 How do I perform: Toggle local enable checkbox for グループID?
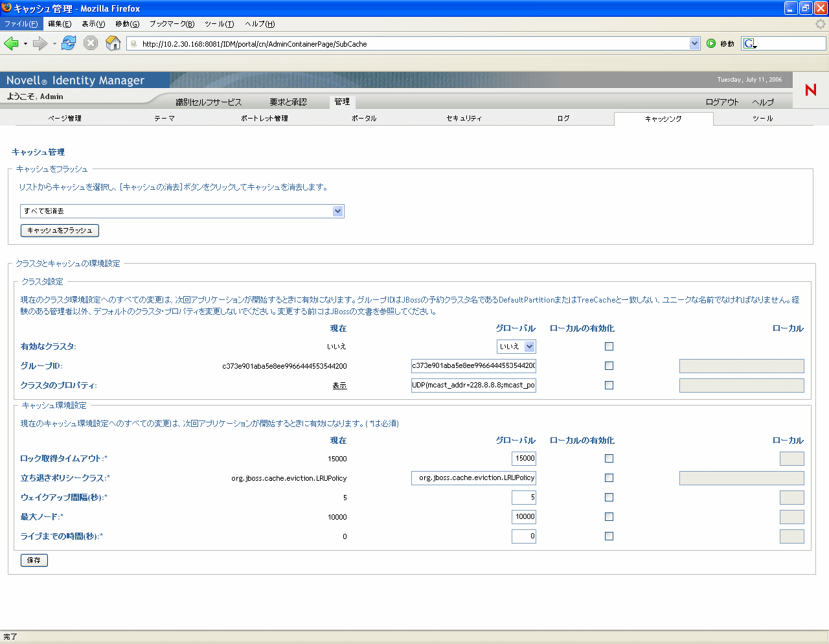pos(609,366)
